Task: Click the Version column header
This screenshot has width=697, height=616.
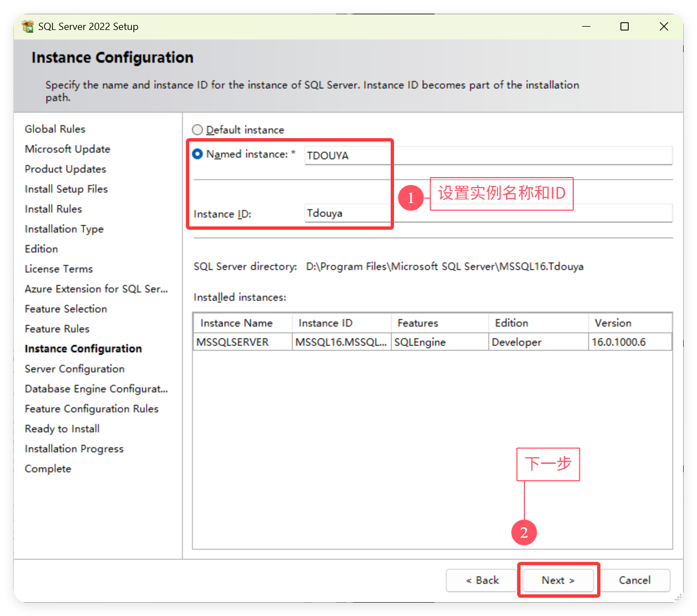Action: click(630, 323)
